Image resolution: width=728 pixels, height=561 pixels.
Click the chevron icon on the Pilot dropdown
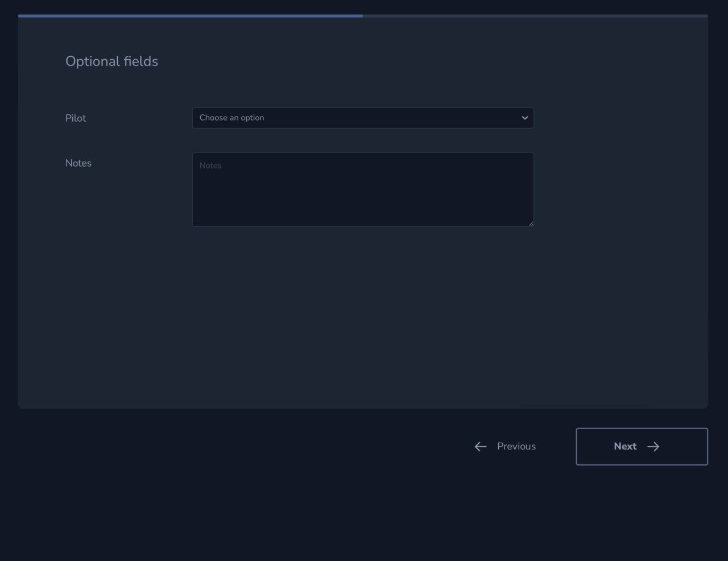[x=524, y=118]
